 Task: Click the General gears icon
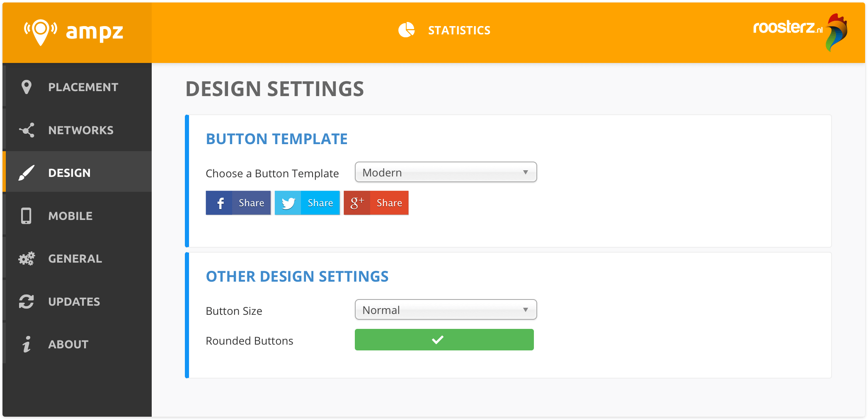tap(27, 259)
